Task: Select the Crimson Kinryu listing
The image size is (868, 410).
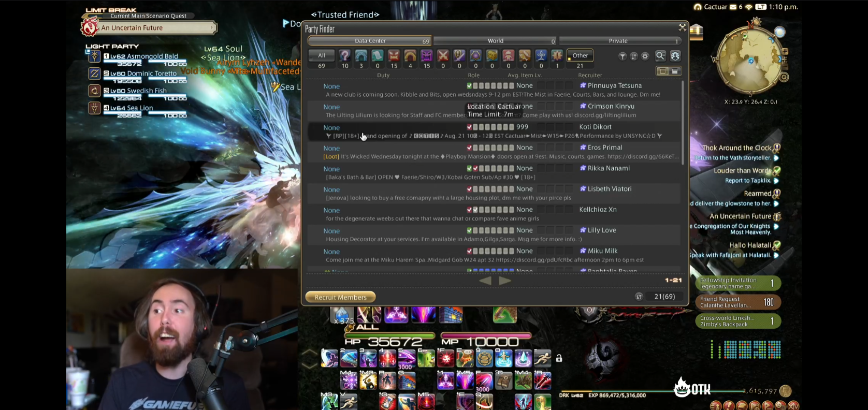Action: pyautogui.click(x=494, y=111)
